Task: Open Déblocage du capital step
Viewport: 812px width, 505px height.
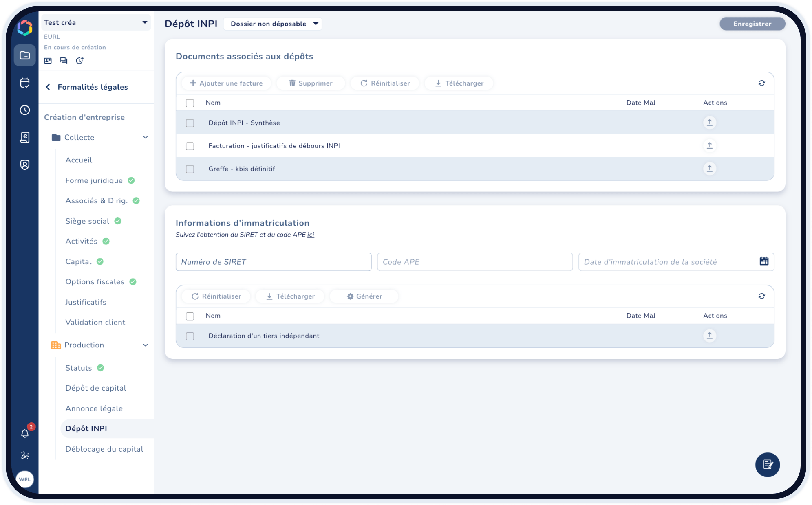Action: [104, 449]
